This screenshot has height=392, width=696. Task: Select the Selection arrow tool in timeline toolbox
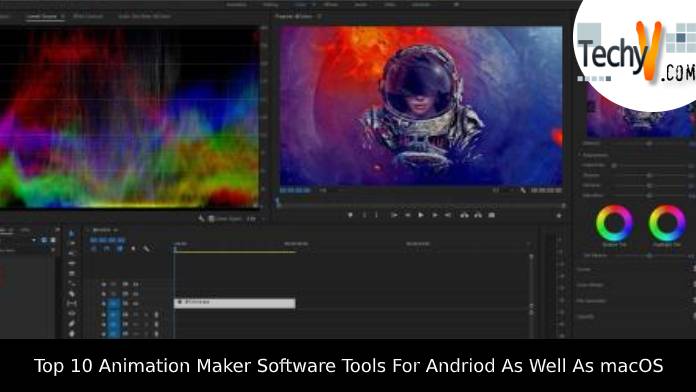point(71,234)
